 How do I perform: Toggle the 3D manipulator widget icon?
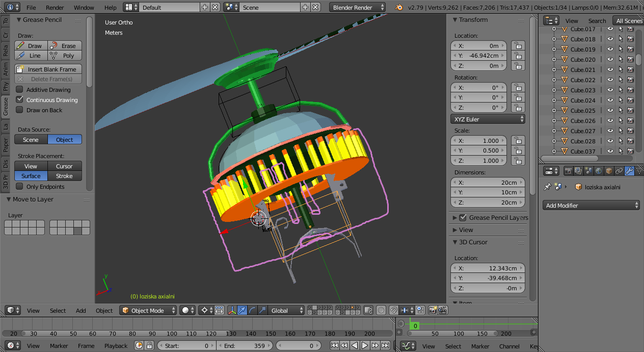click(x=232, y=310)
